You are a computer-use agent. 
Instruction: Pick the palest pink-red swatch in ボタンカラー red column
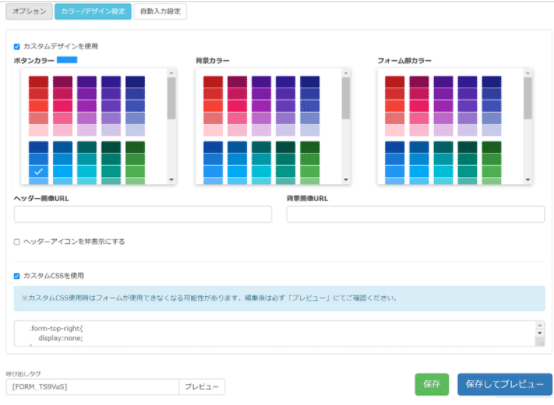coord(39,130)
